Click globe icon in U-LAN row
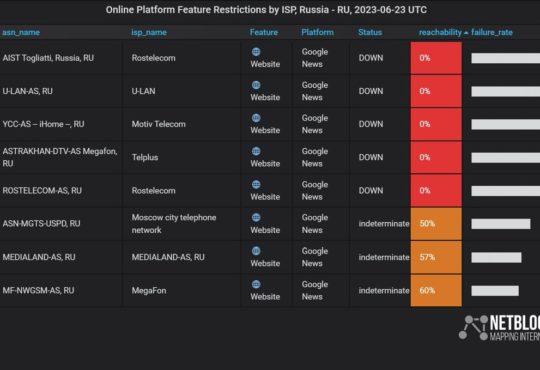The image size is (540, 370). (256, 85)
